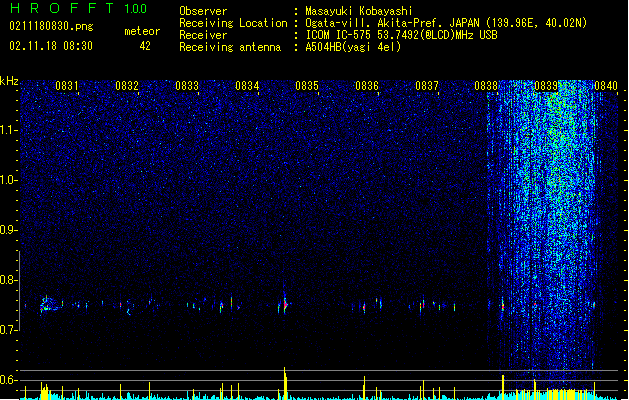The image size is (629, 400).
Task: Click the 0840 time marker
Action: coord(606,86)
